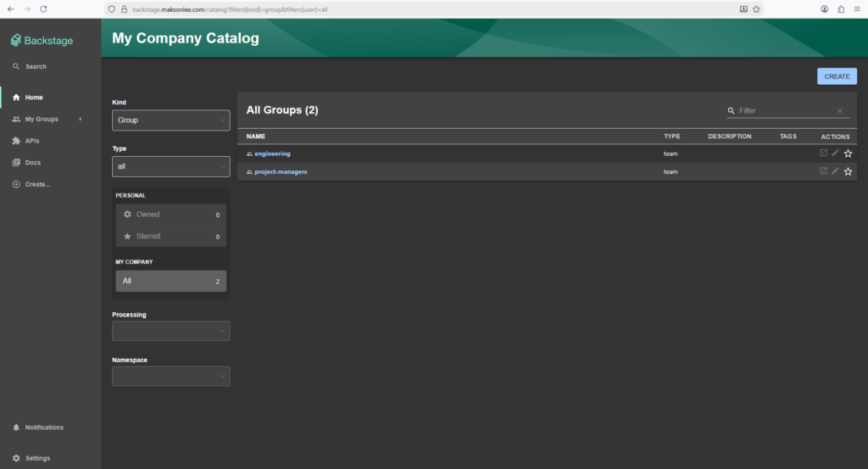The width and height of the screenshot is (868, 469).
Task: Open the engineering group in new tab icon
Action: coord(823,154)
